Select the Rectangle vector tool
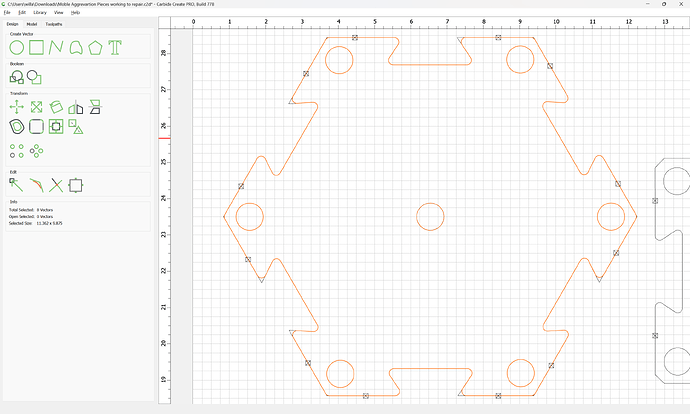690x414 pixels. pos(37,48)
